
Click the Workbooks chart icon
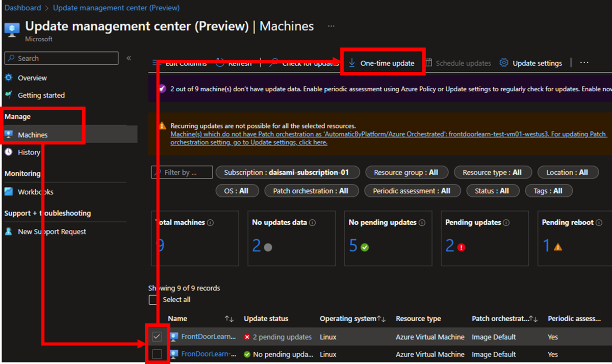[x=9, y=192]
